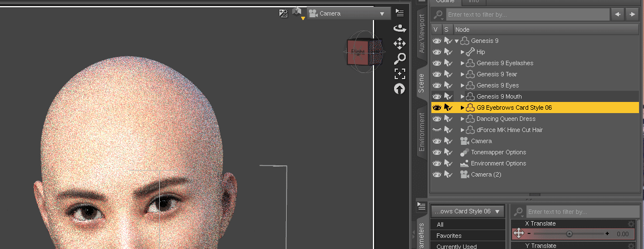This screenshot has width=644, height=249.
Task: Open the Parameters pane options menu icon
Action: [421, 206]
